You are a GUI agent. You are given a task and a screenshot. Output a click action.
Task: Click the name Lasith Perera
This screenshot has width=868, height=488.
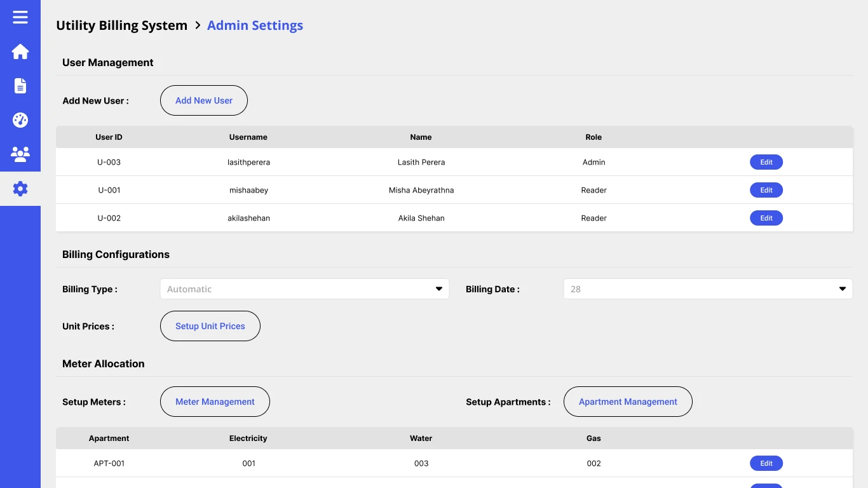421,162
